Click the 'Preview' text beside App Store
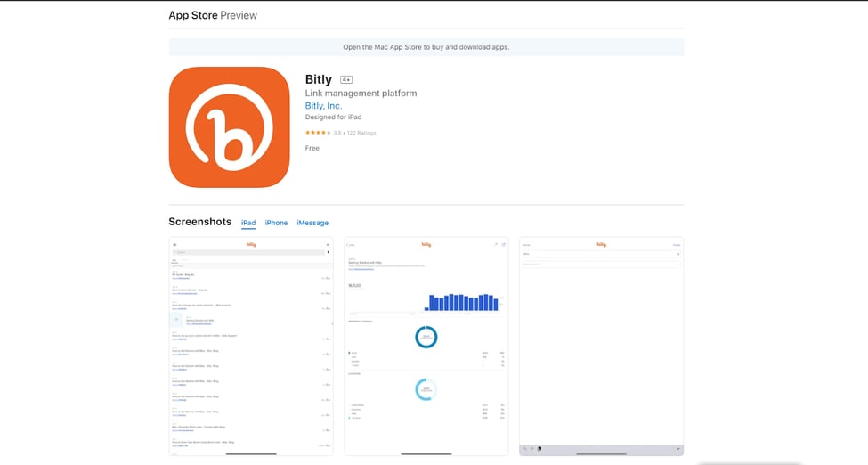The width and height of the screenshot is (868, 465). pos(239,15)
